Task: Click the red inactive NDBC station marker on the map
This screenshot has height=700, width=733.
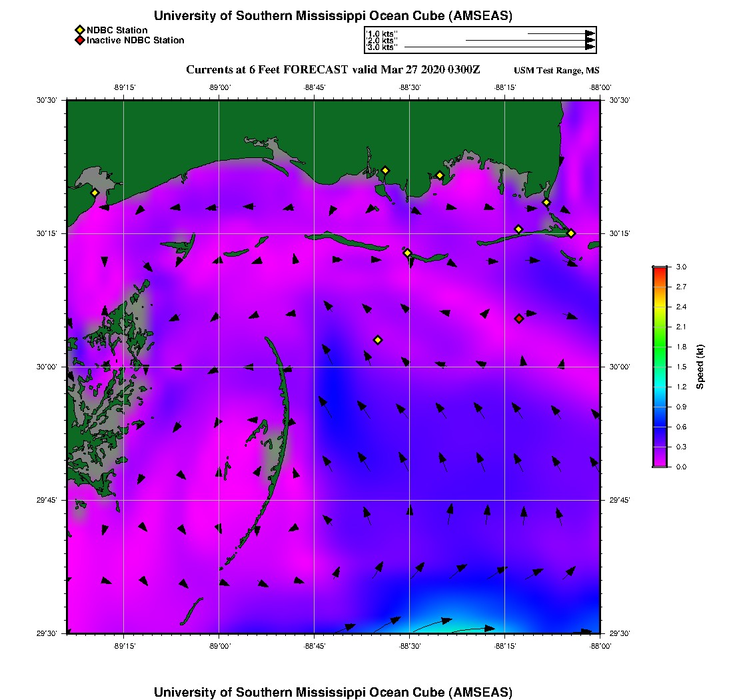Action: (x=519, y=319)
